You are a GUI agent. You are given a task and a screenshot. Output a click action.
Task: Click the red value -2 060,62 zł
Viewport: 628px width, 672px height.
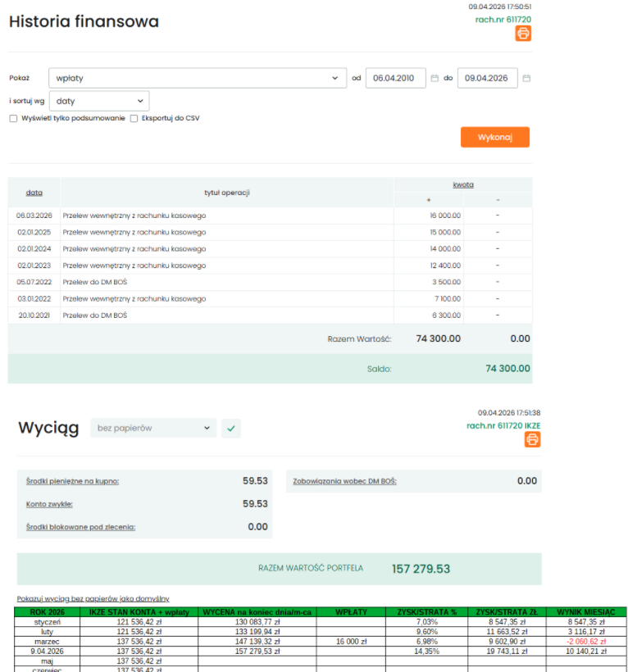(586, 642)
